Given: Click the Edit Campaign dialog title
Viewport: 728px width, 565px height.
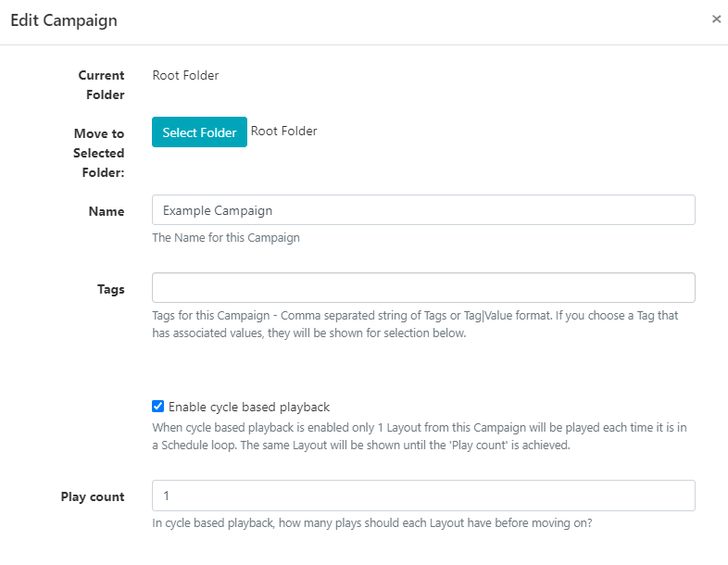Looking at the screenshot, I should click(x=64, y=20).
